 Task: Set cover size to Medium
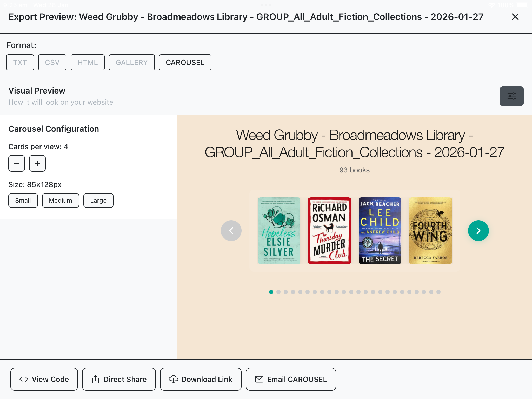click(61, 200)
